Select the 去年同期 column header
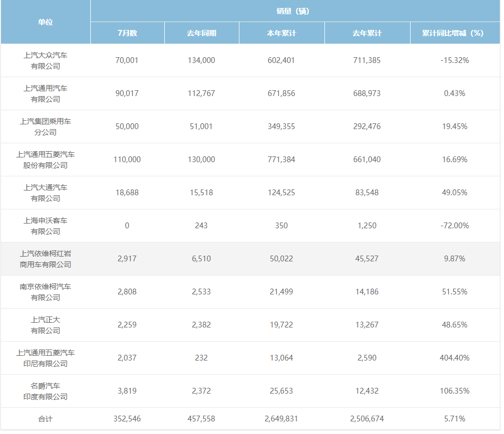 click(202, 33)
